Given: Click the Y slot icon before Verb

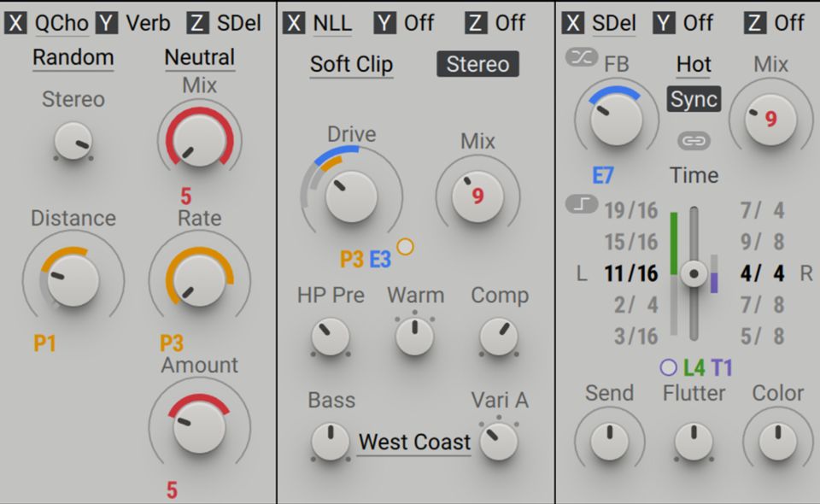Looking at the screenshot, I should click(107, 23).
